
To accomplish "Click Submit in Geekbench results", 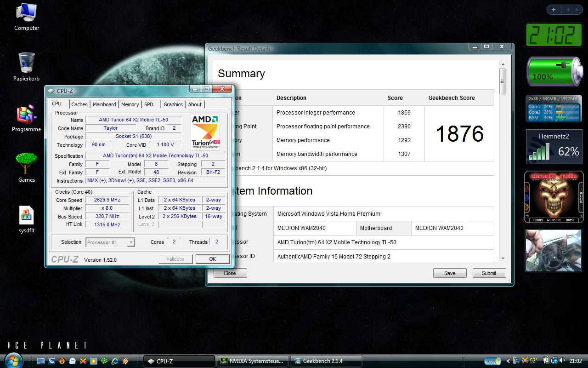I will point(489,273).
